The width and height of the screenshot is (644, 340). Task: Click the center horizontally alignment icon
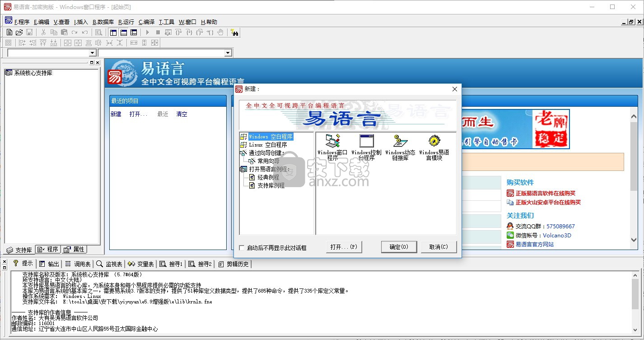click(68, 43)
